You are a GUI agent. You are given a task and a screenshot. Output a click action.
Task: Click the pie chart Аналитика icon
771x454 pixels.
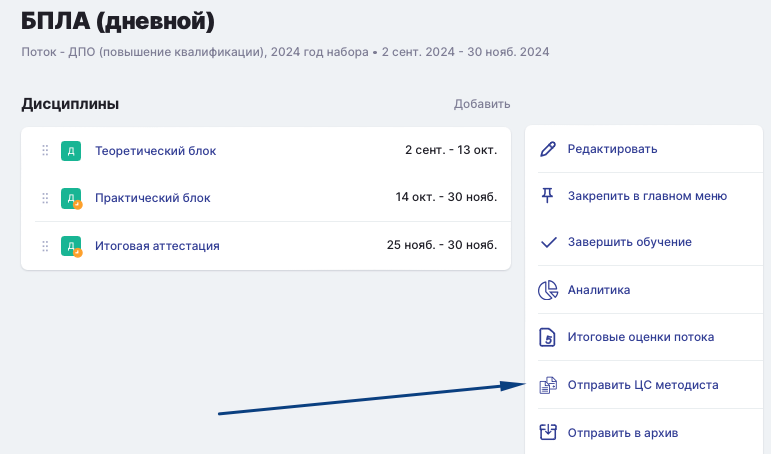[x=547, y=290]
